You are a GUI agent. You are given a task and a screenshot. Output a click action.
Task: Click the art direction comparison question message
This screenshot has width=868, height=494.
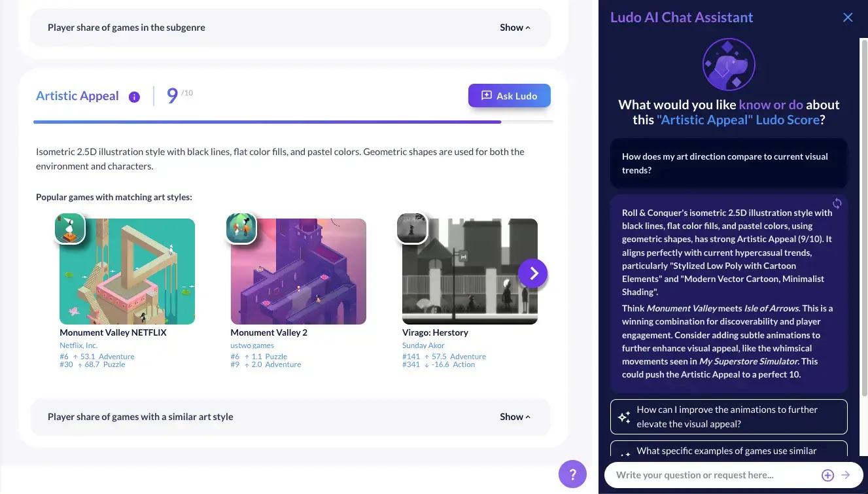click(729, 164)
